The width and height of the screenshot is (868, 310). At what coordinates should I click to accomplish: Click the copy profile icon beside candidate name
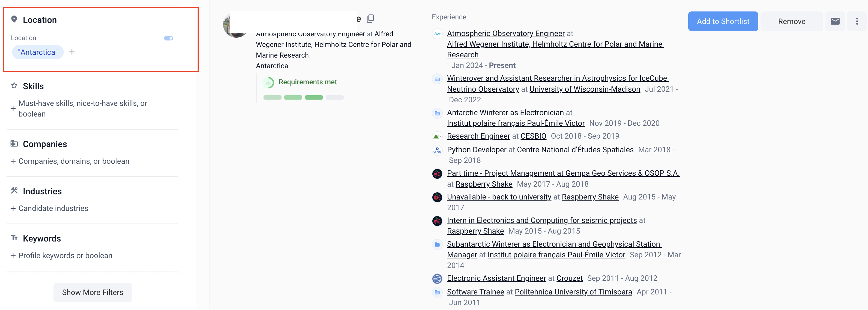[x=370, y=19]
